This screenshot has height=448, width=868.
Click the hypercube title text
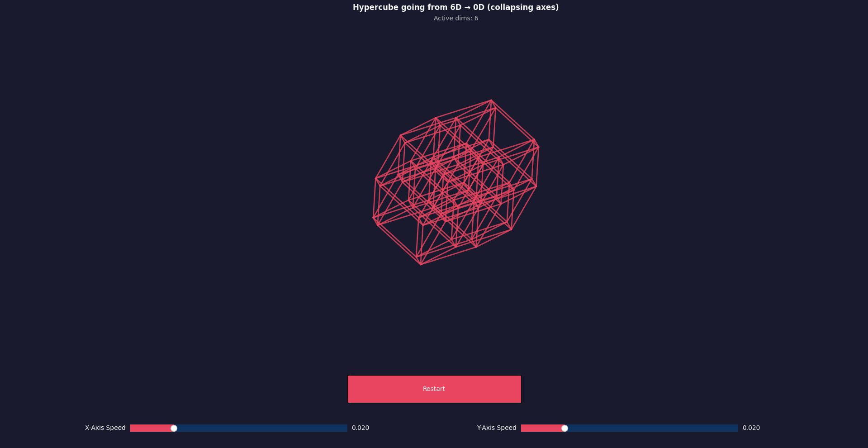[x=455, y=7]
